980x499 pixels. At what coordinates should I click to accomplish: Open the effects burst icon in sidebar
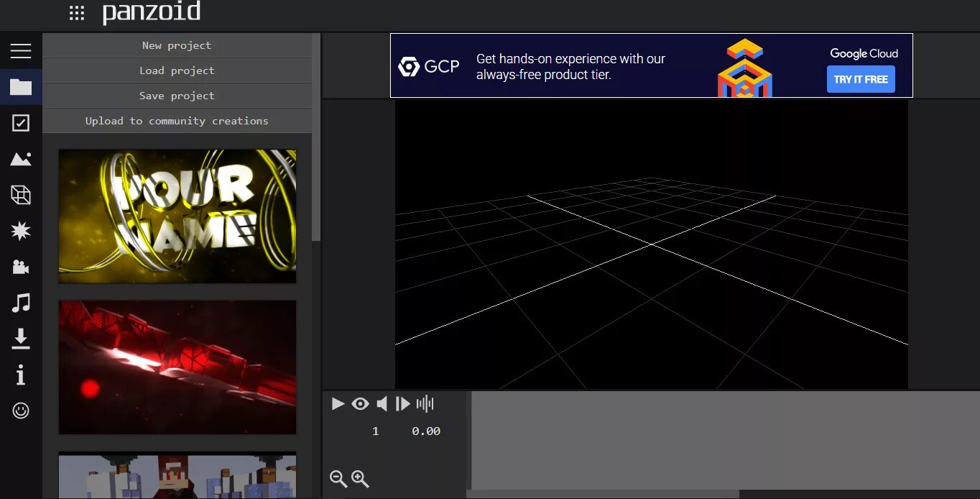click(21, 231)
